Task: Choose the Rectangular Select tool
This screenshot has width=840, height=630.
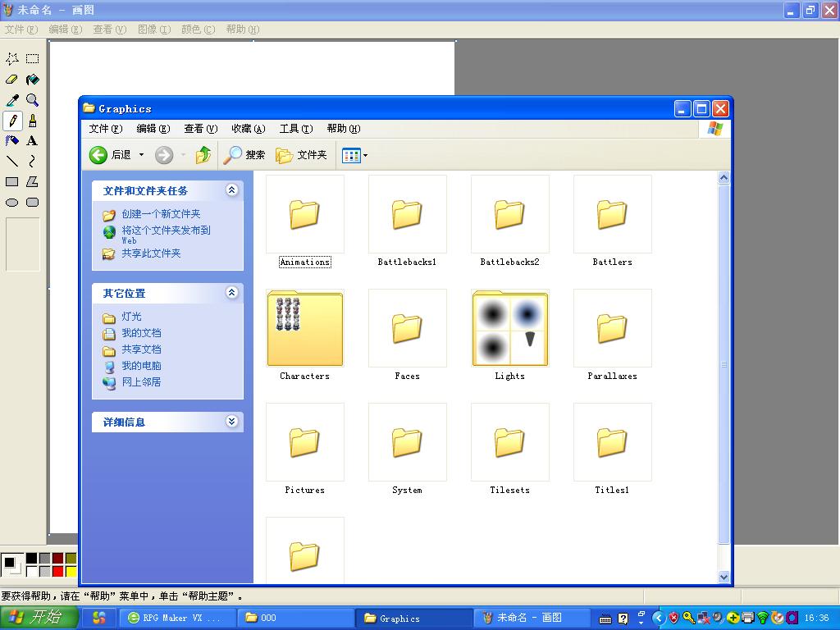Action: coord(32,58)
